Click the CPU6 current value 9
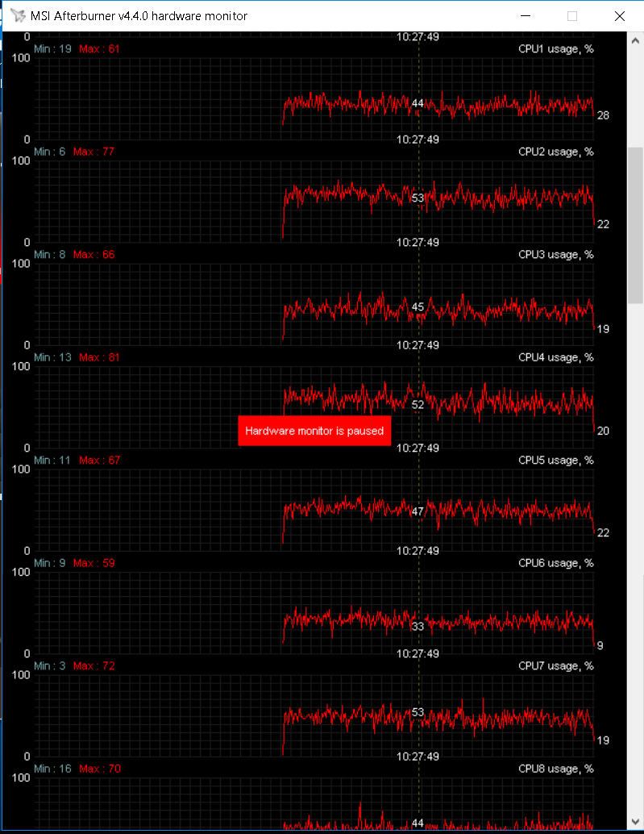Image resolution: width=644 pixels, height=834 pixels. pos(600,646)
